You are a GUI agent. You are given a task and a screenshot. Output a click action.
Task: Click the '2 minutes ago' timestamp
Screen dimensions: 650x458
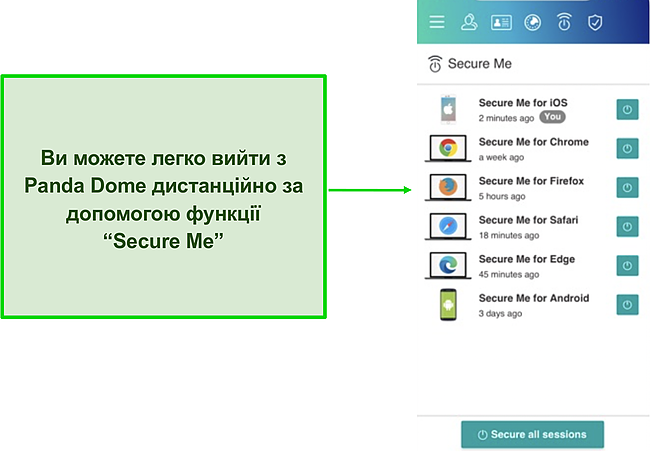coord(506,118)
